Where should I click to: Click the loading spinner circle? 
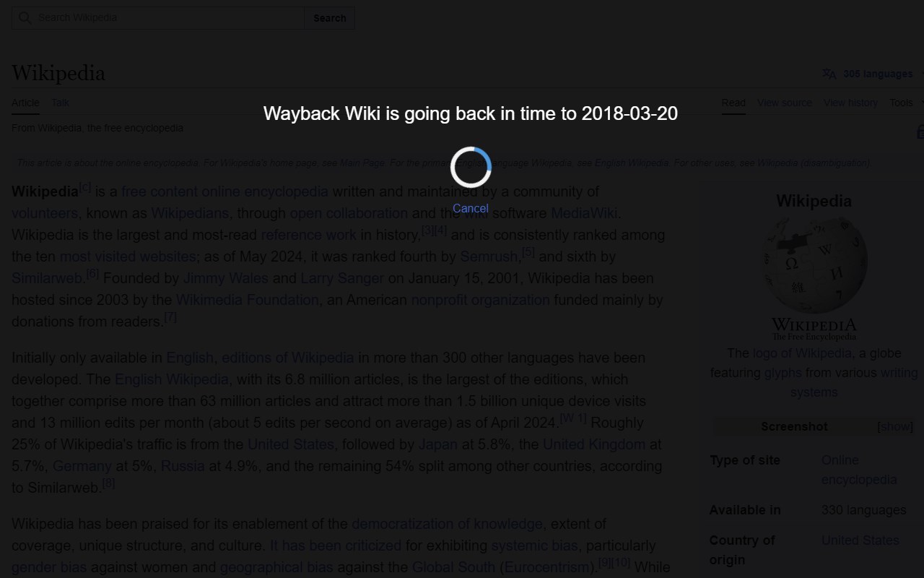[471, 168]
